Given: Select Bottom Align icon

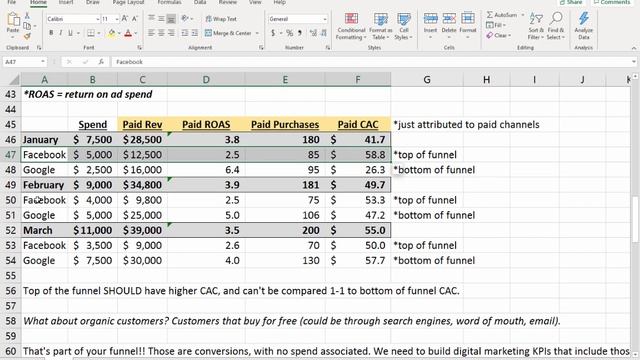Looking at the screenshot, I should click(171, 19).
